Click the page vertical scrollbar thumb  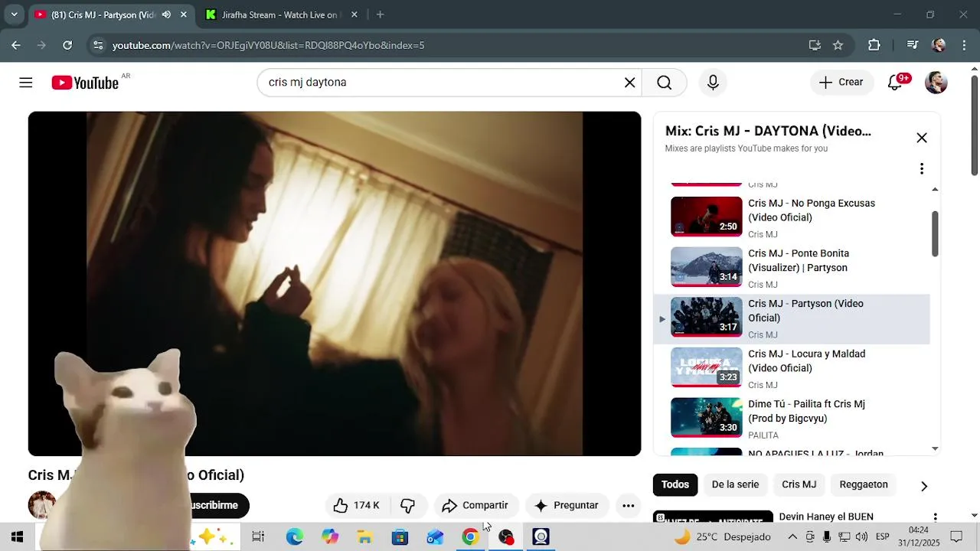click(975, 126)
